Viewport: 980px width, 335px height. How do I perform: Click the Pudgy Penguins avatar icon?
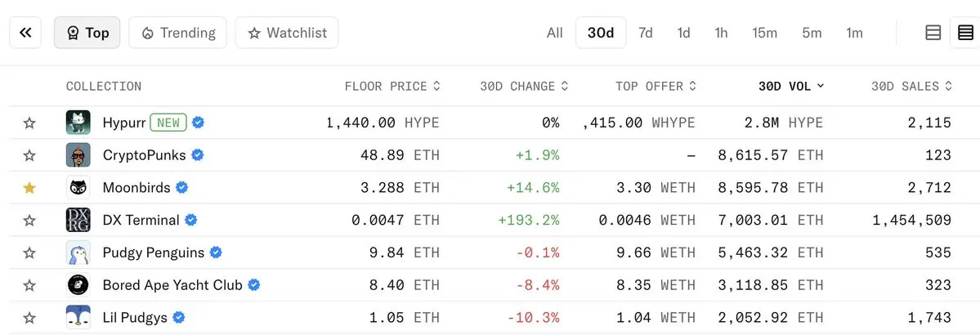point(78,253)
